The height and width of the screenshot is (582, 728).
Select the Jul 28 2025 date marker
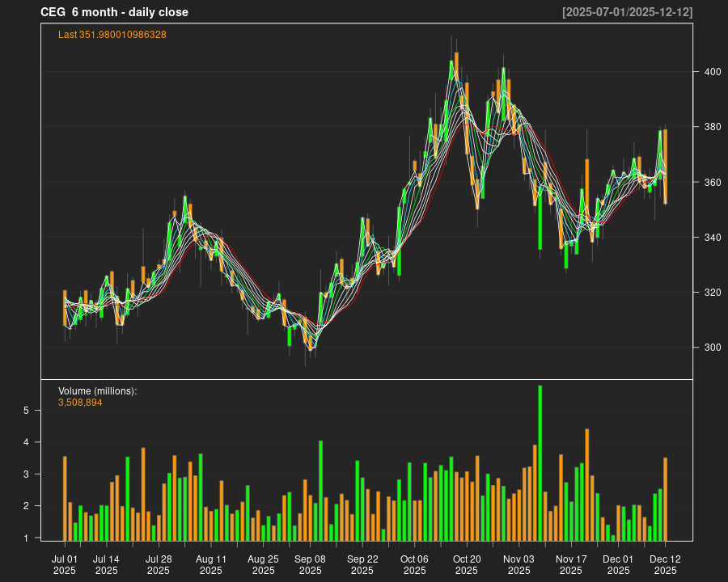pyautogui.click(x=159, y=564)
